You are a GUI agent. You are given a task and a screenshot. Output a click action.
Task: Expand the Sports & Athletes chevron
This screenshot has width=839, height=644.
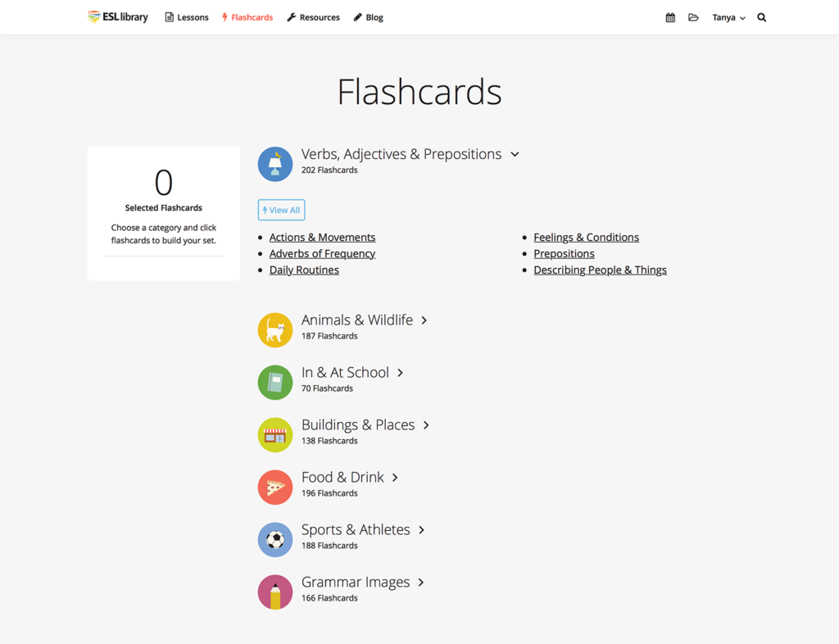pos(422,530)
